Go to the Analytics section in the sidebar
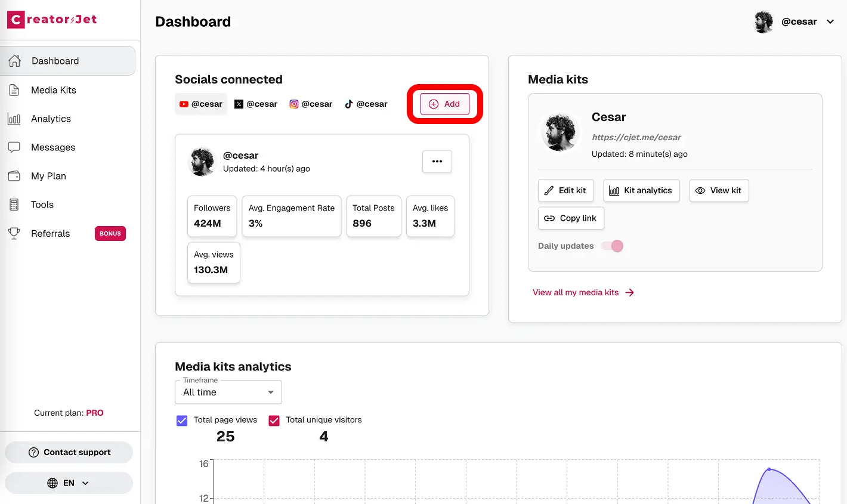 click(x=51, y=119)
